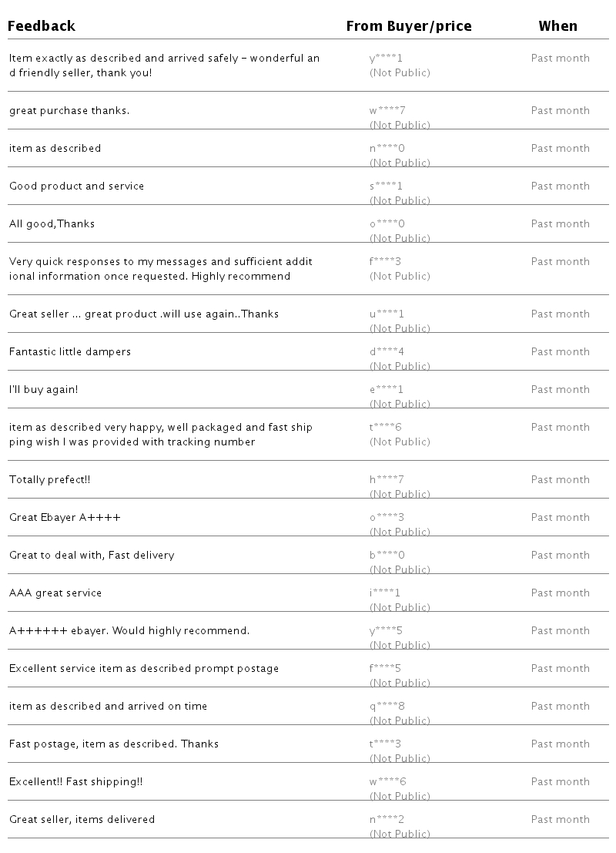Viewport: 616px width, 853px height.
Task: Open buyer i****1 profile
Action: (385, 593)
